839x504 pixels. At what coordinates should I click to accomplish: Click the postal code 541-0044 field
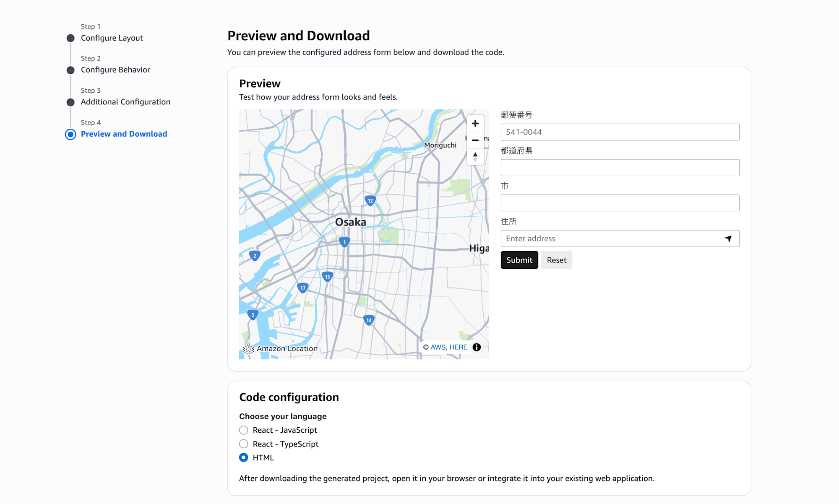pos(620,132)
